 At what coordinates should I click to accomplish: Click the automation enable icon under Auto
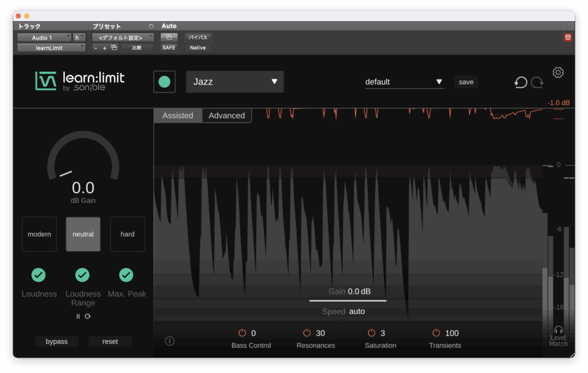click(169, 37)
